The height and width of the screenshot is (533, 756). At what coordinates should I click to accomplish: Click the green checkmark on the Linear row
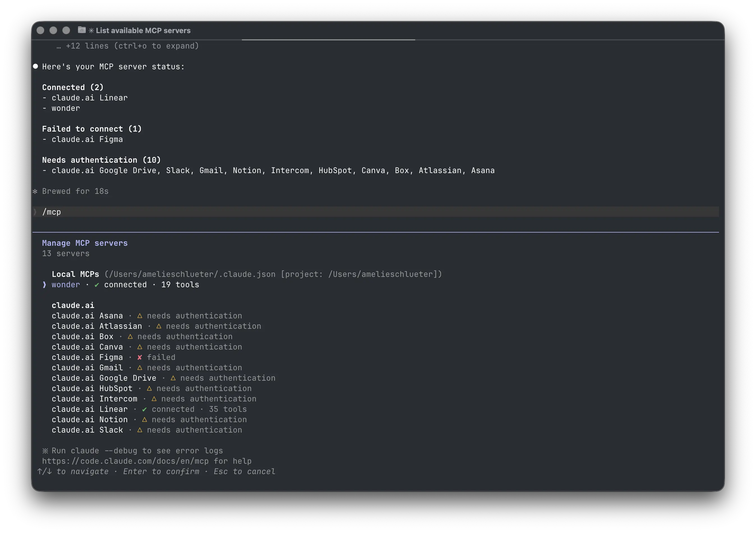coord(144,410)
